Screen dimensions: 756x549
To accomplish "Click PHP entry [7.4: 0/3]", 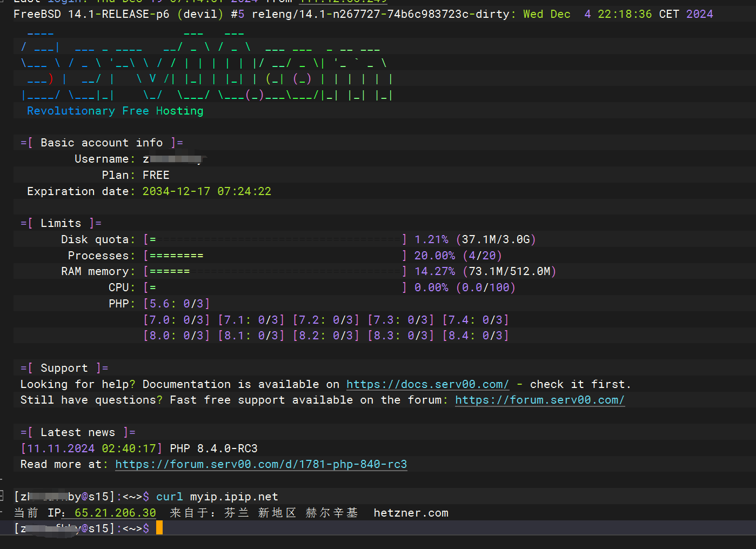I will (476, 320).
